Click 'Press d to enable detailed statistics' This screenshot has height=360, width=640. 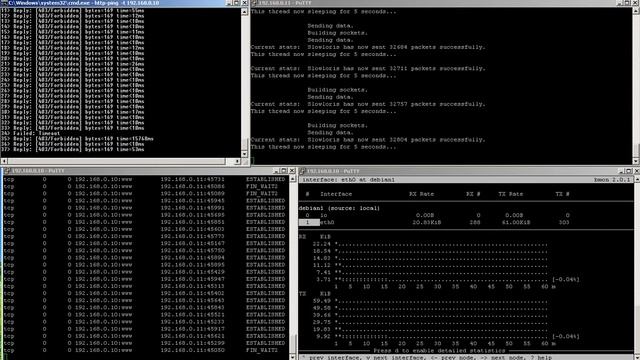(439, 351)
